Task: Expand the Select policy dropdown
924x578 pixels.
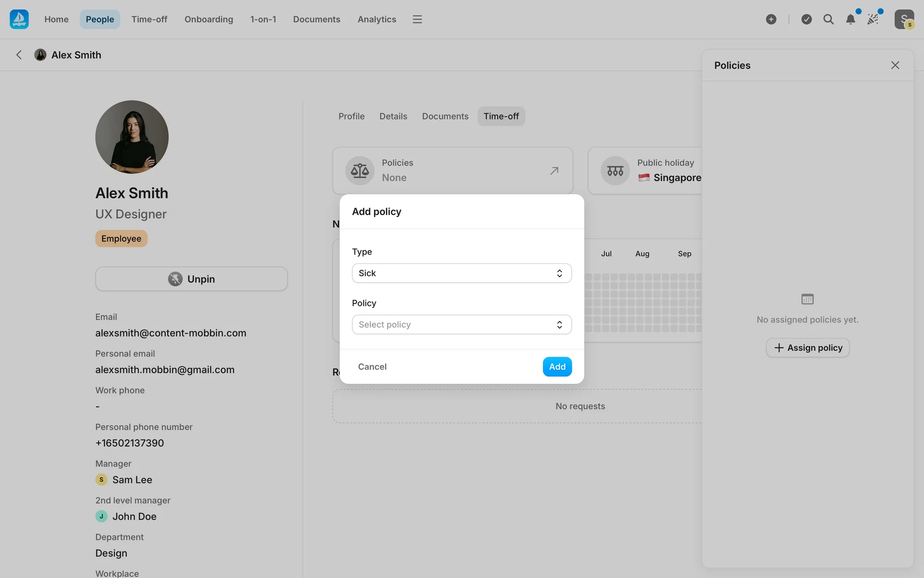Action: (462, 325)
